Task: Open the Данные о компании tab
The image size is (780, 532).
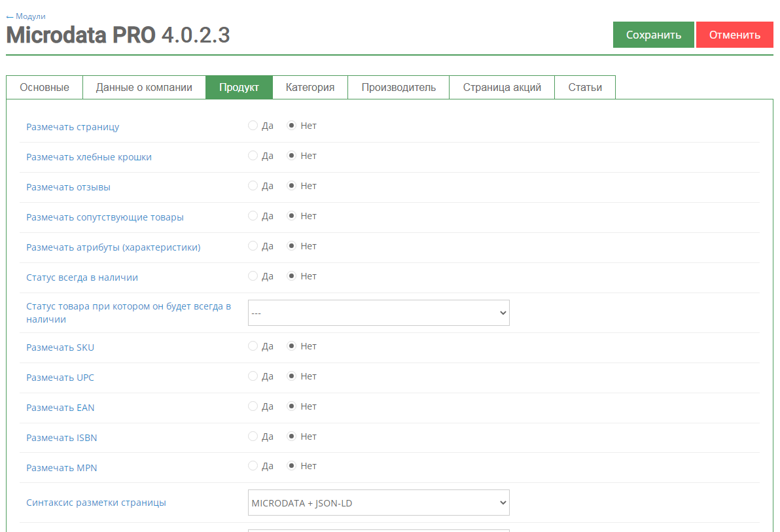Action: pyautogui.click(x=144, y=87)
